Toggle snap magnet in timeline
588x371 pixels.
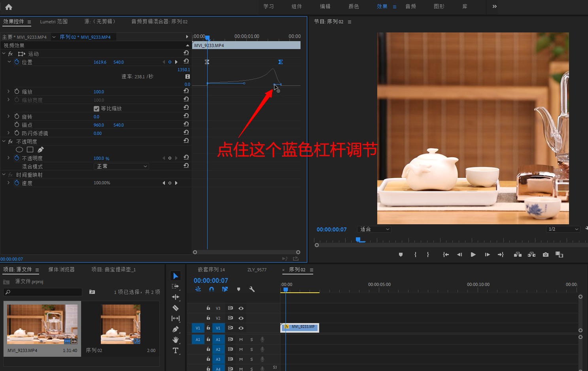click(x=212, y=289)
